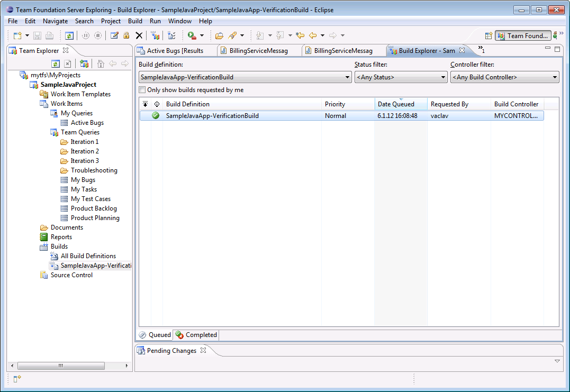570x392 pixels.
Task: Switch to the Completed builds tab
Action: tap(196, 335)
